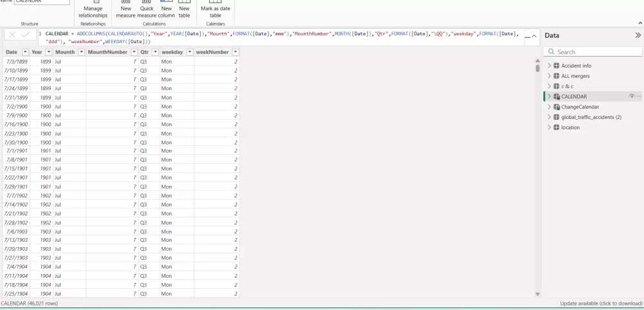Open Manage relationships
The width and height of the screenshot is (644, 310).
tap(93, 10)
